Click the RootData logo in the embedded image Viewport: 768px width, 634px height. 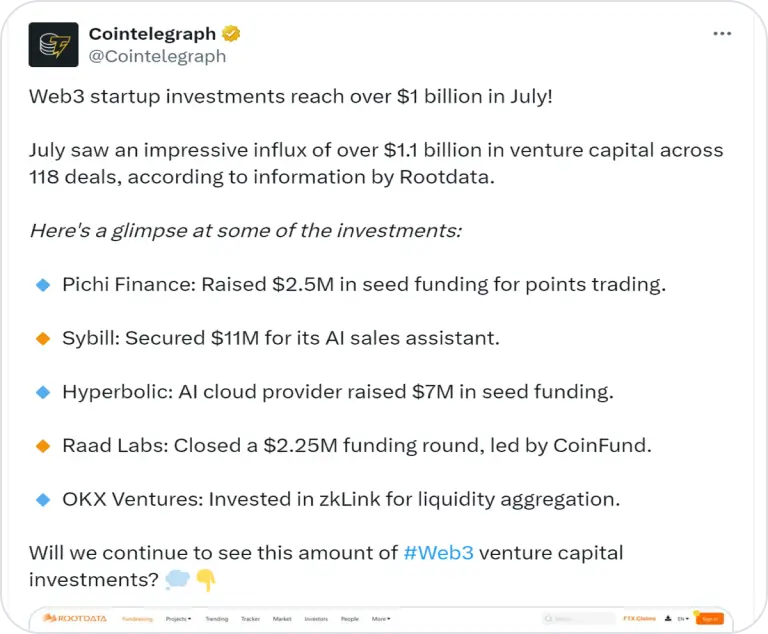coord(74,619)
